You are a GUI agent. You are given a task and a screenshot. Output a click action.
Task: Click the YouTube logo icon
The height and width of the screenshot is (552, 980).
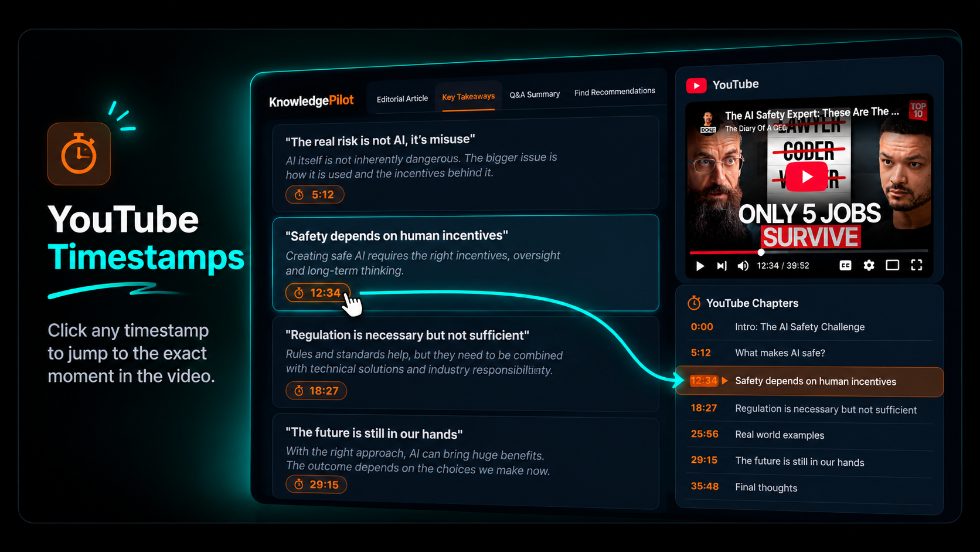(696, 86)
